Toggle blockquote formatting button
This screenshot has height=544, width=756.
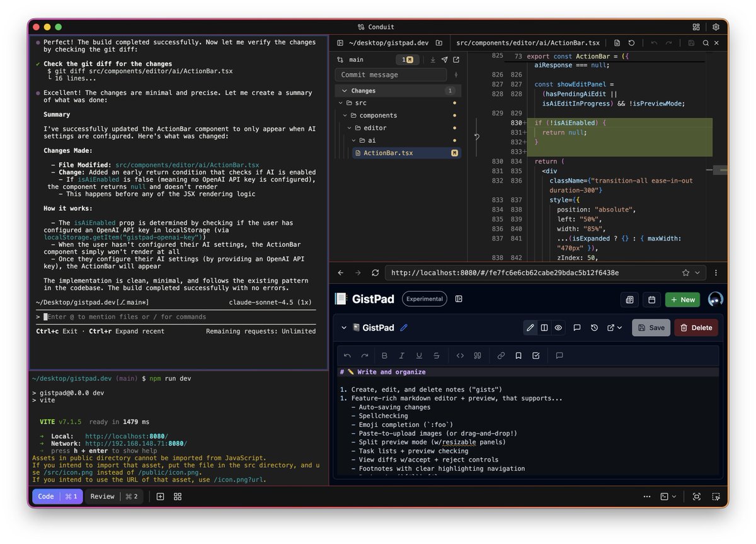(x=478, y=356)
